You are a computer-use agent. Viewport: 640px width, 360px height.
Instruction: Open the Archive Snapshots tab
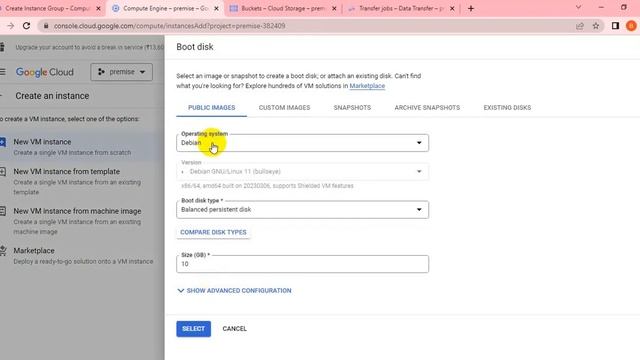(427, 108)
